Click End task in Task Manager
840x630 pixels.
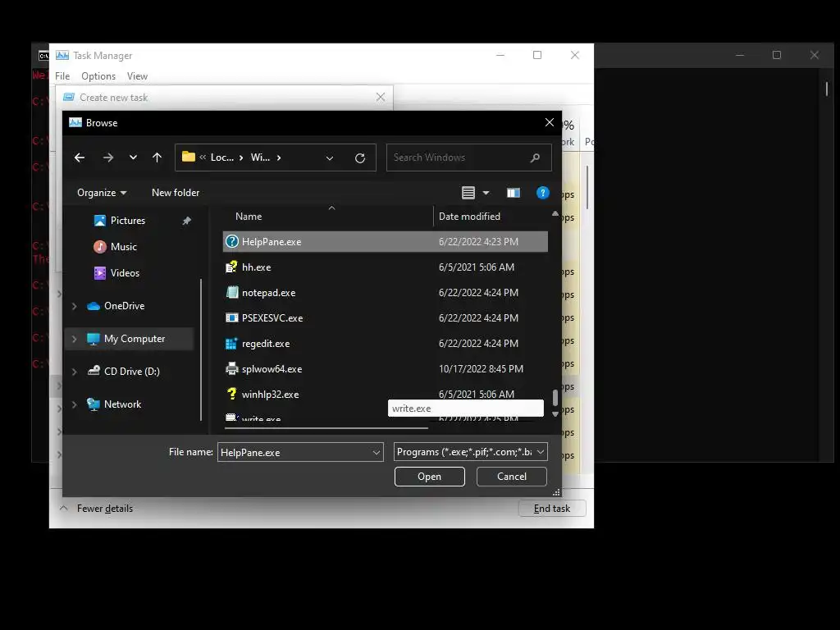pos(552,509)
